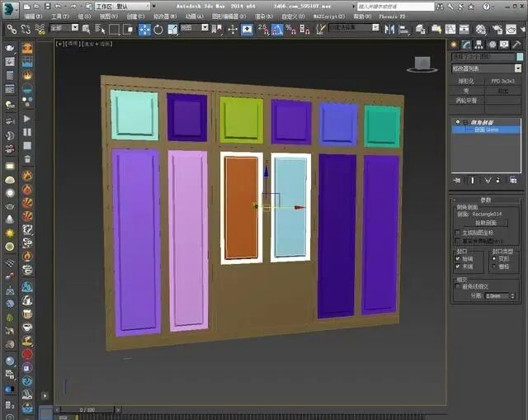Click the sun light icon in left toolbar
Image resolution: width=528 pixels, height=420 pixels.
coord(10,233)
